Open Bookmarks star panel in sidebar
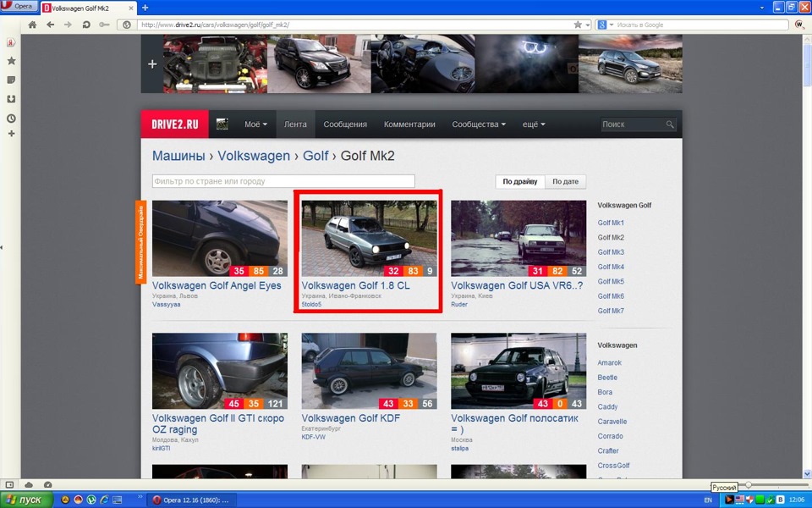The image size is (812, 508). pos(11,61)
